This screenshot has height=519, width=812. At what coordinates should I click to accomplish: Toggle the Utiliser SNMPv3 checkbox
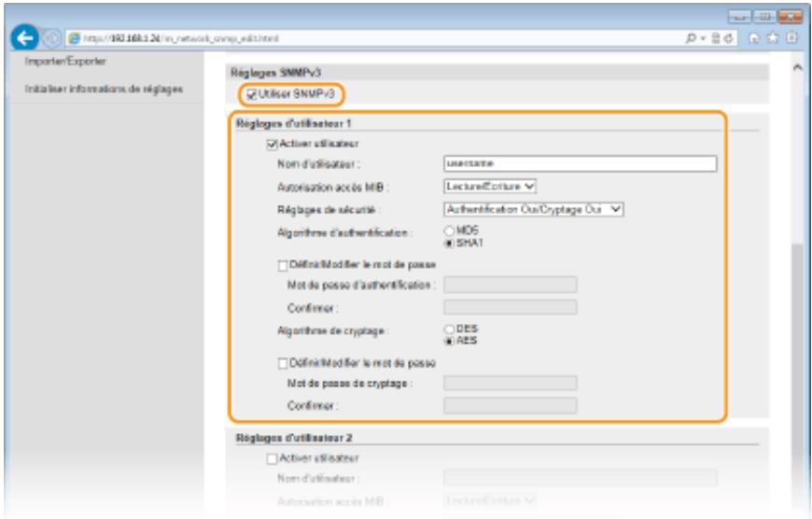coord(252,94)
